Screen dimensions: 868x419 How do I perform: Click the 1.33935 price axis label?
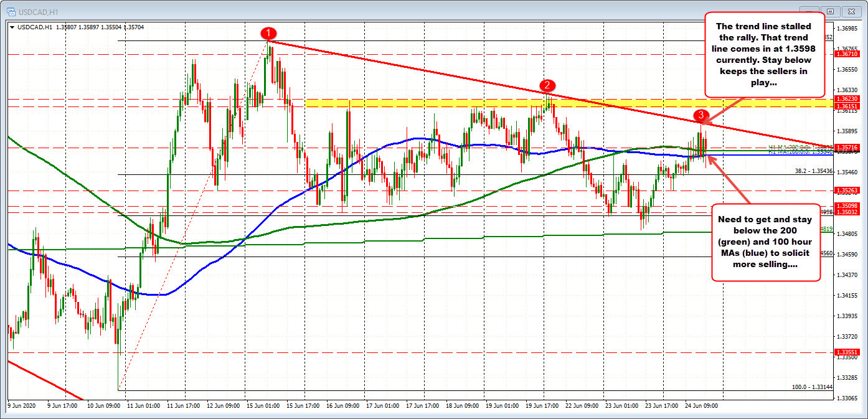coord(847,316)
